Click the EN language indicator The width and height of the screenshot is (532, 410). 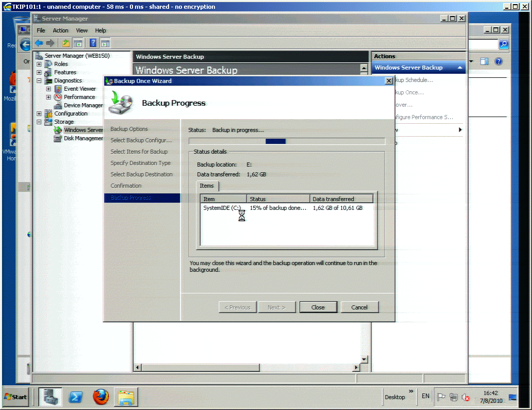click(425, 396)
